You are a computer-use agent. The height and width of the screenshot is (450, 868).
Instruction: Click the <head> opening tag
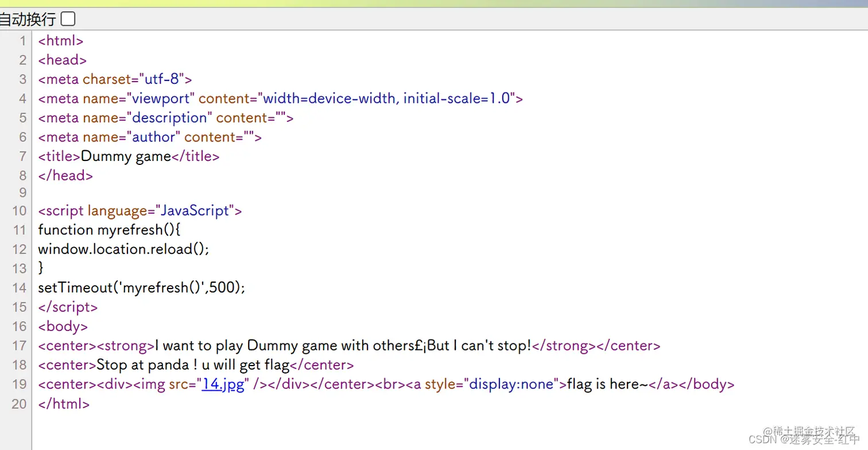point(63,60)
